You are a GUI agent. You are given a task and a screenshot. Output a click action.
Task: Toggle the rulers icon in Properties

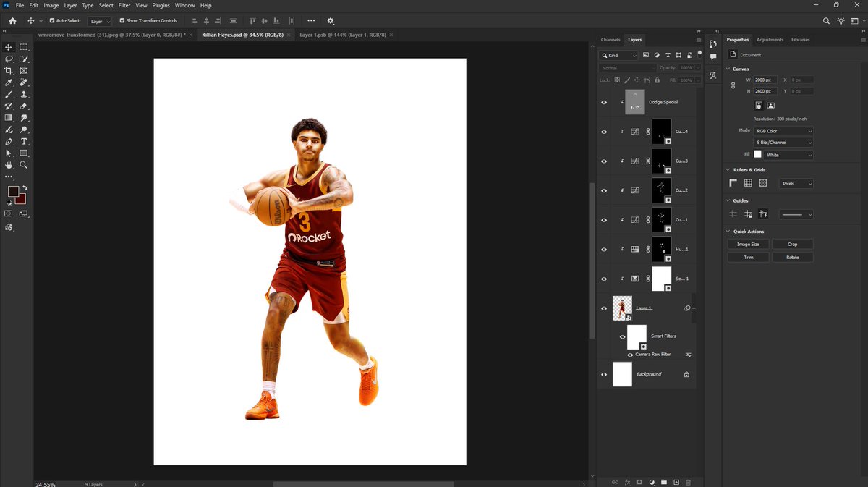point(733,183)
